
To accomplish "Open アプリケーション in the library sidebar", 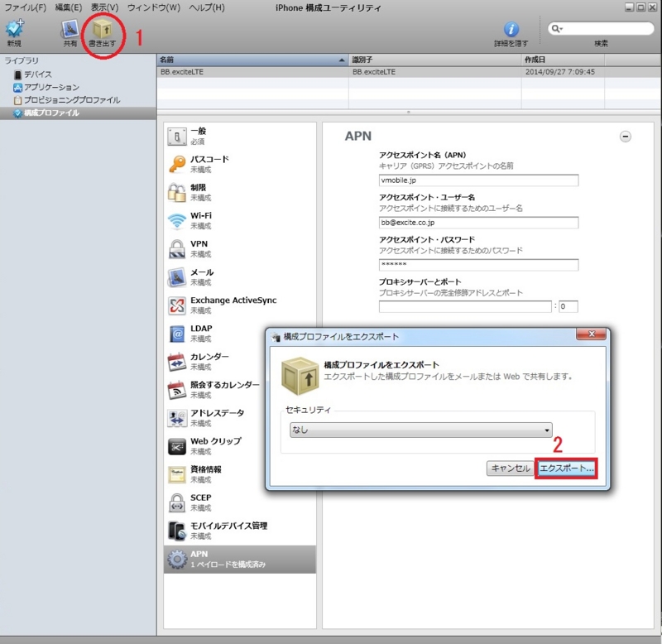I will click(x=46, y=88).
